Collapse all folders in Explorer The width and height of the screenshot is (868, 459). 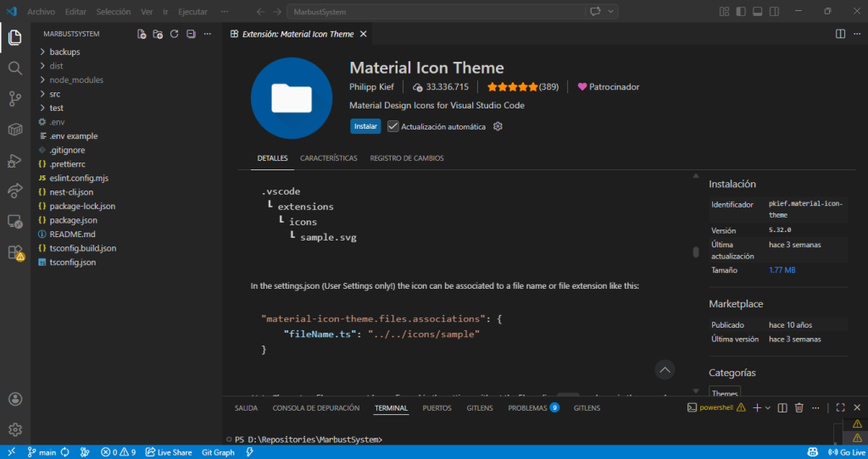[x=191, y=34]
